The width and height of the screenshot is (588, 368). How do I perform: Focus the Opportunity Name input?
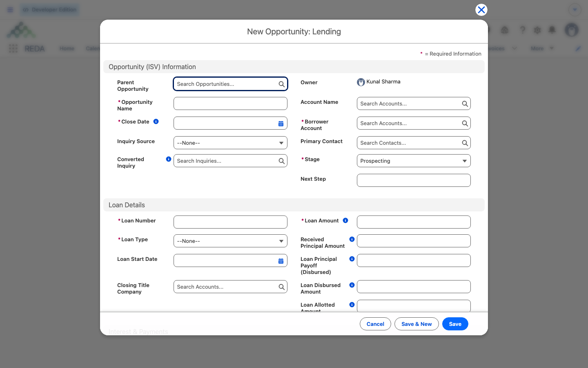230,103
